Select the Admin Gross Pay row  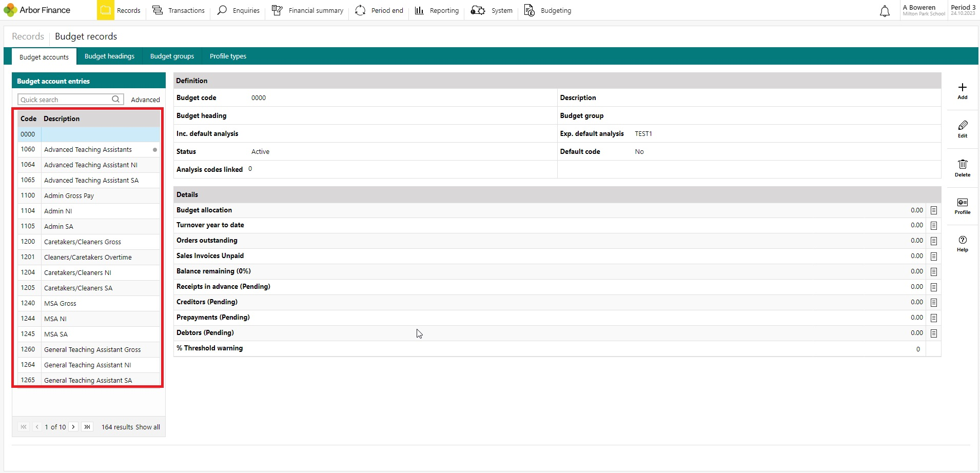pos(89,195)
